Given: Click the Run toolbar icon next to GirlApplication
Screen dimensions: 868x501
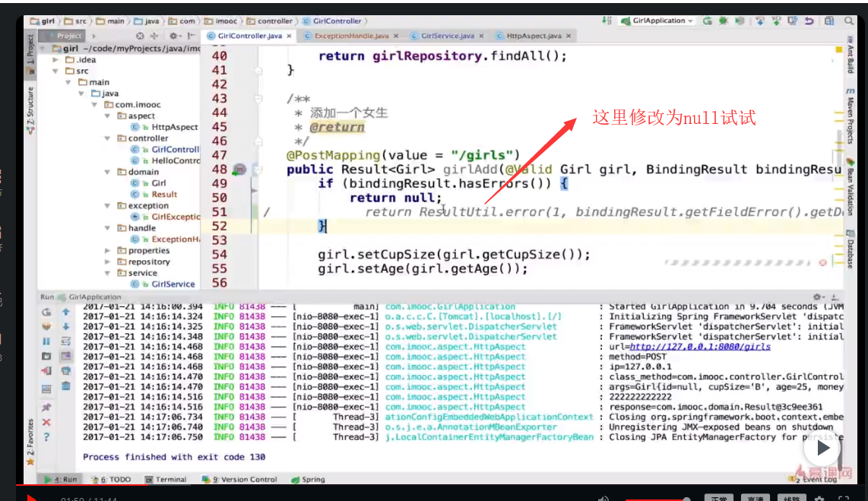Looking at the screenshot, I should pos(708,21).
